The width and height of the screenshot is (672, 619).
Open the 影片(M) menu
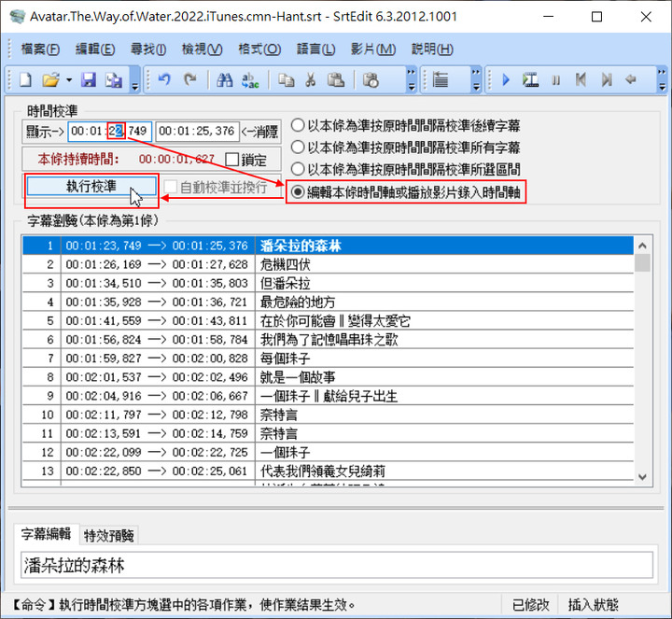click(x=372, y=49)
